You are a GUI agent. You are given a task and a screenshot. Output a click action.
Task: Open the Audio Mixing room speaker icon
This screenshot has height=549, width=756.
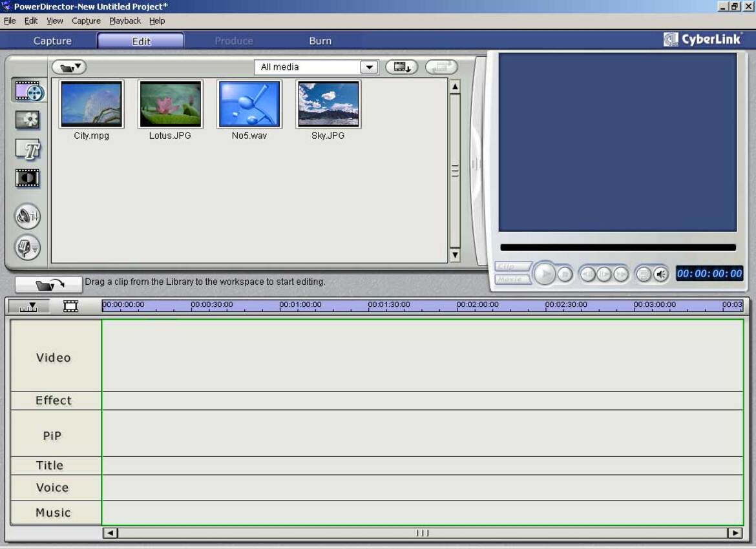[x=28, y=216]
